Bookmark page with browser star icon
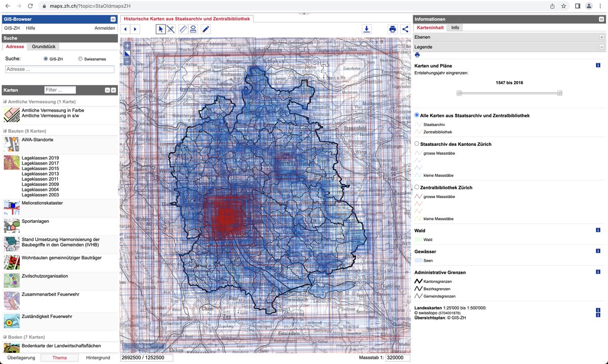Screen dimensions: 608x364 point(563,6)
